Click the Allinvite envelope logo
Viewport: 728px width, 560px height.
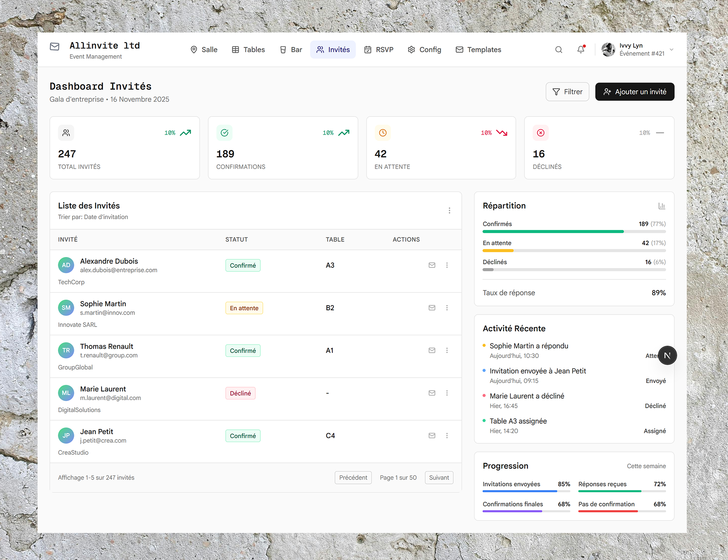[55, 47]
